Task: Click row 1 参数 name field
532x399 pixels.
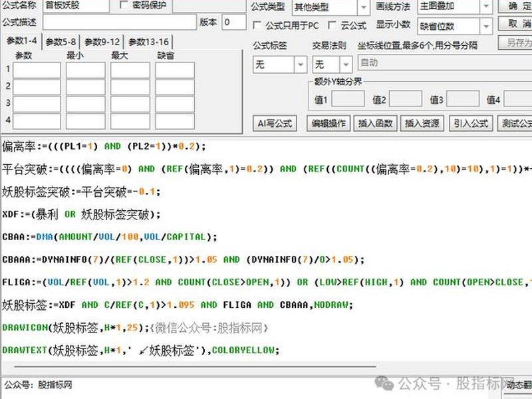Action: pos(37,70)
